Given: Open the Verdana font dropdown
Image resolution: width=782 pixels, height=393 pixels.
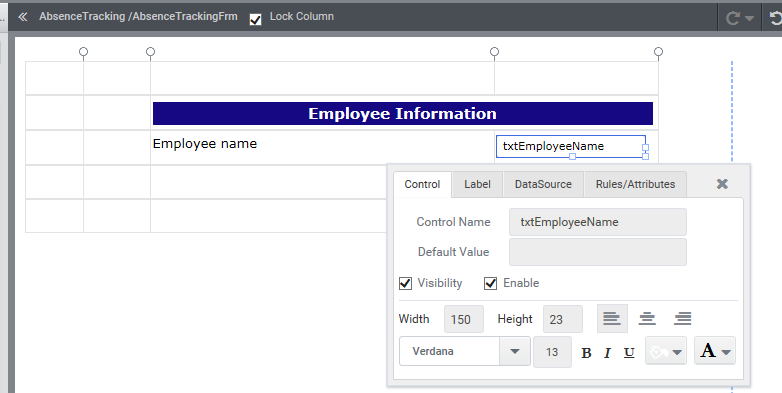Looking at the screenshot, I should (515, 352).
